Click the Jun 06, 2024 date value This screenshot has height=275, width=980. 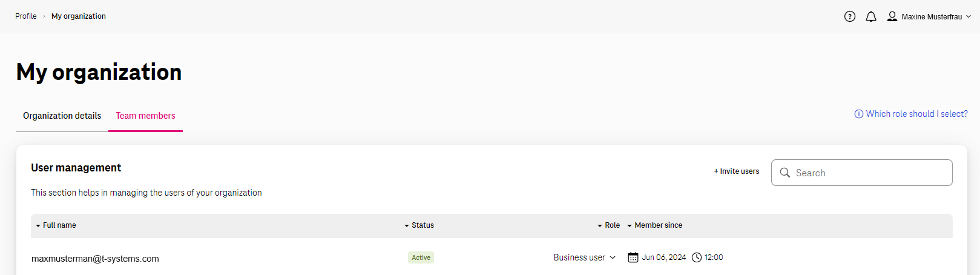pos(664,257)
